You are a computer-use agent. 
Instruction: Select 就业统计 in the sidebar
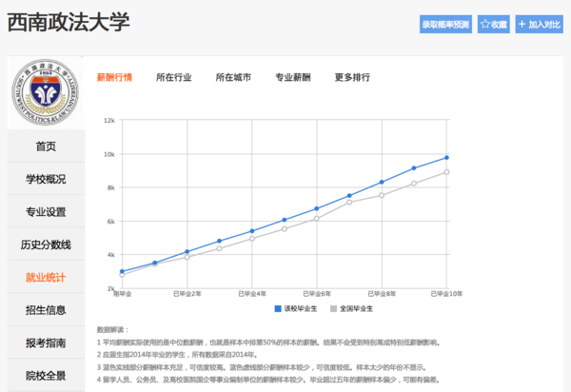[x=46, y=277]
